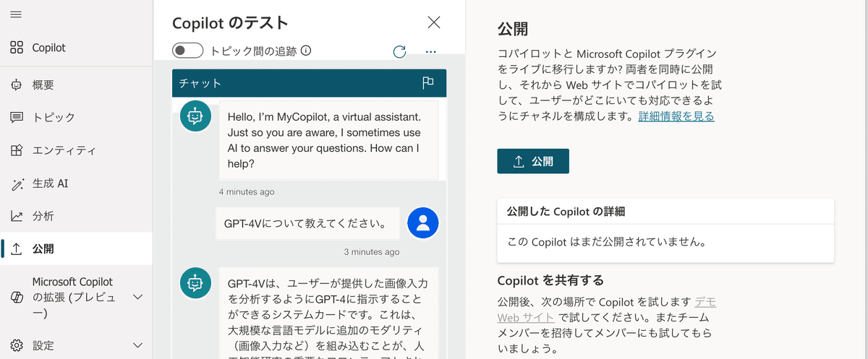
Task: Click the blue user avatar icon
Action: [423, 222]
